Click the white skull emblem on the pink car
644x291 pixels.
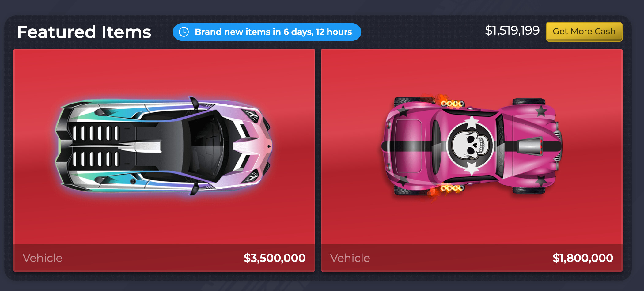coord(470,145)
